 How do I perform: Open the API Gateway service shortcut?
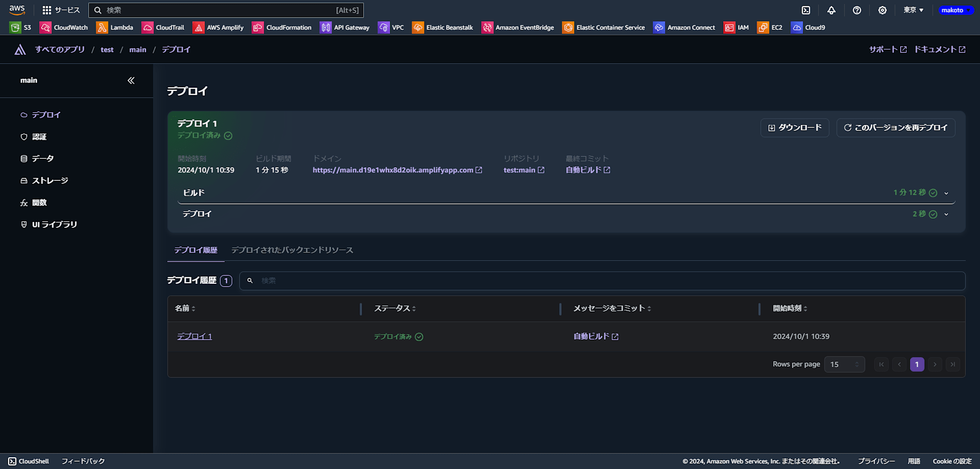345,27
